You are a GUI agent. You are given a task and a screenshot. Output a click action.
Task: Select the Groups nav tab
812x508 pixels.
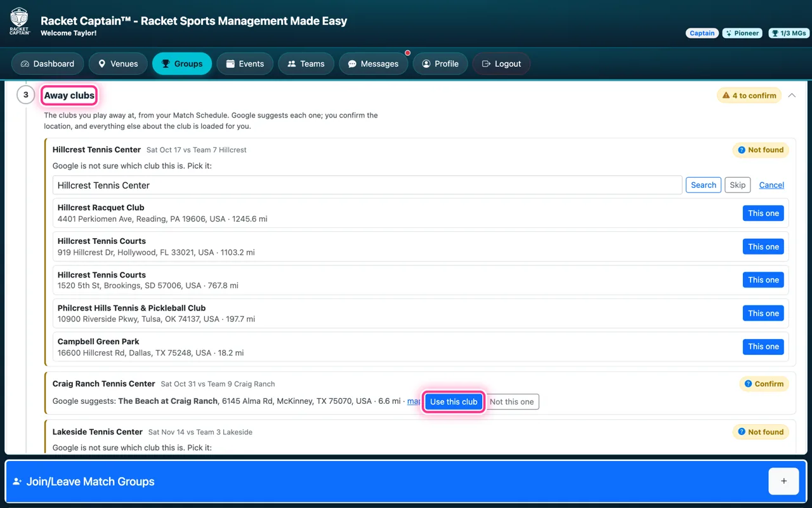coord(182,63)
